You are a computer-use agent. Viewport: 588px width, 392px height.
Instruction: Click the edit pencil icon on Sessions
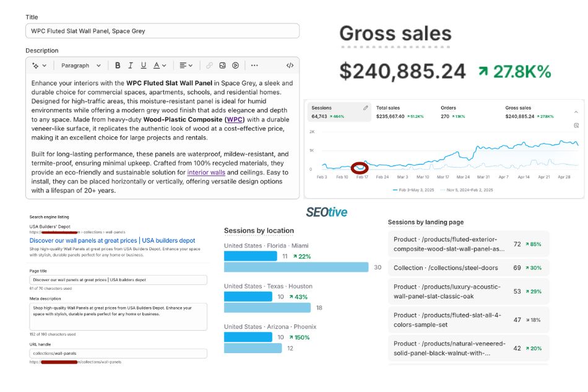click(x=366, y=108)
